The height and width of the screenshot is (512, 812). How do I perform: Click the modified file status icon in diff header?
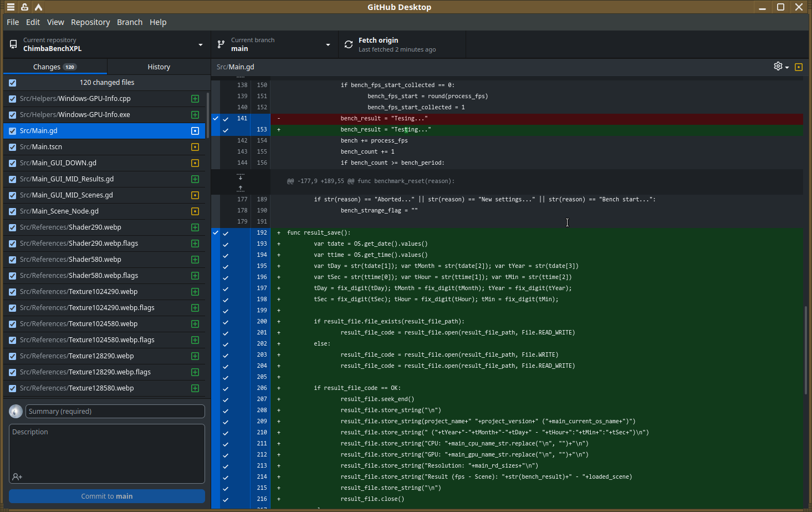(799, 67)
